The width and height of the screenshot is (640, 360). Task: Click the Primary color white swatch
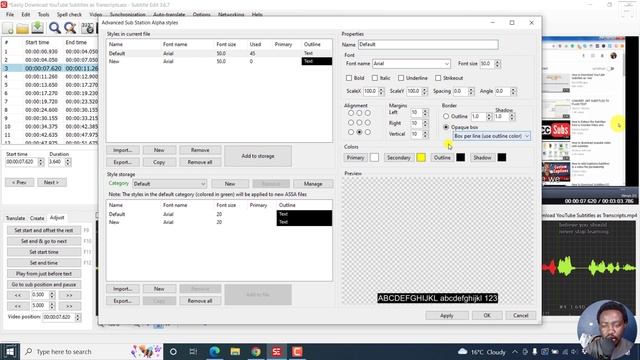point(374,158)
